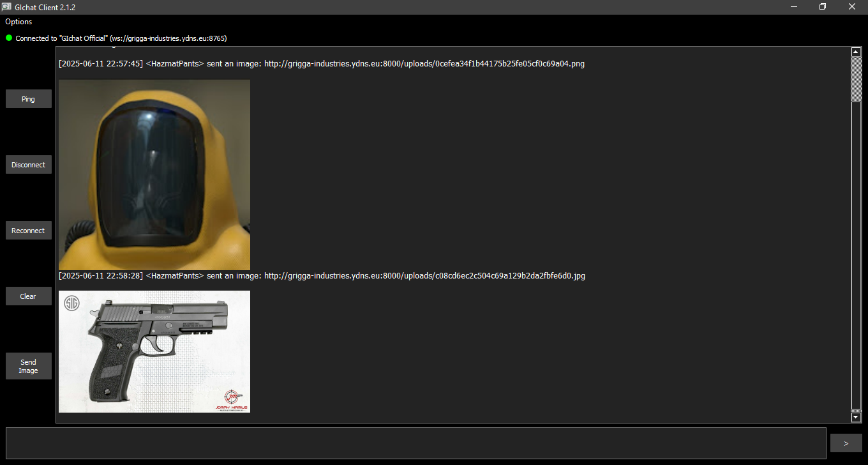Open the Send Image dialog
Viewport: 868px width, 465px height.
coord(29,366)
